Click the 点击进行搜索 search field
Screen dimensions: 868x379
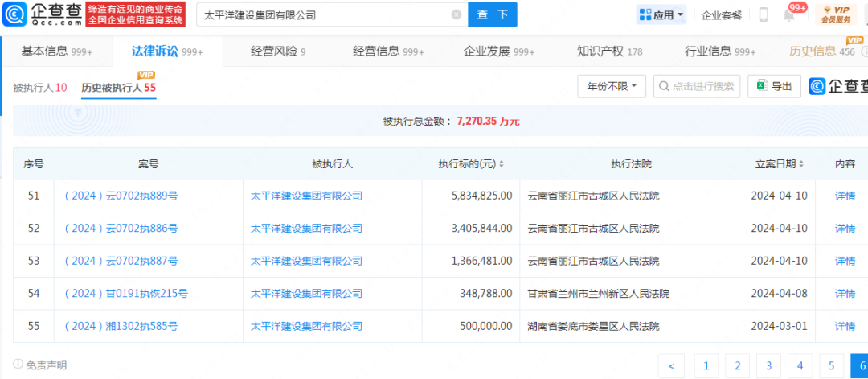[697, 86]
